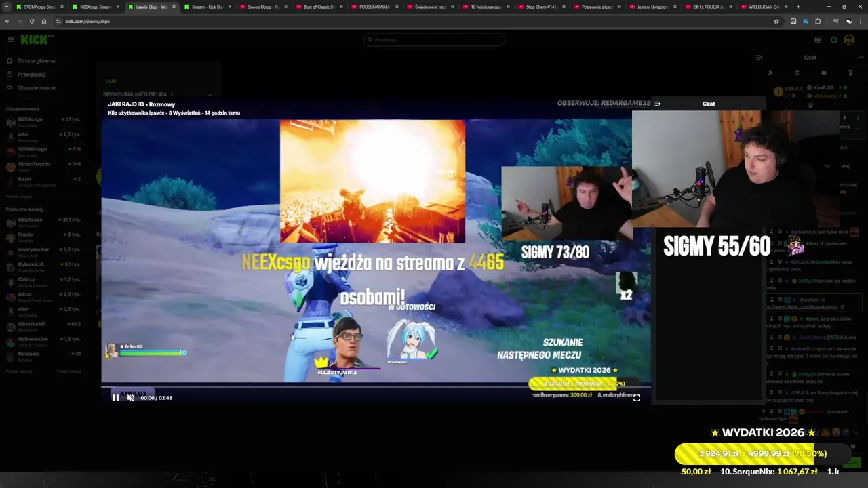This screenshot has height=488, width=868.
Task: Open the browser media control icon
Action: pyautogui.click(x=835, y=22)
